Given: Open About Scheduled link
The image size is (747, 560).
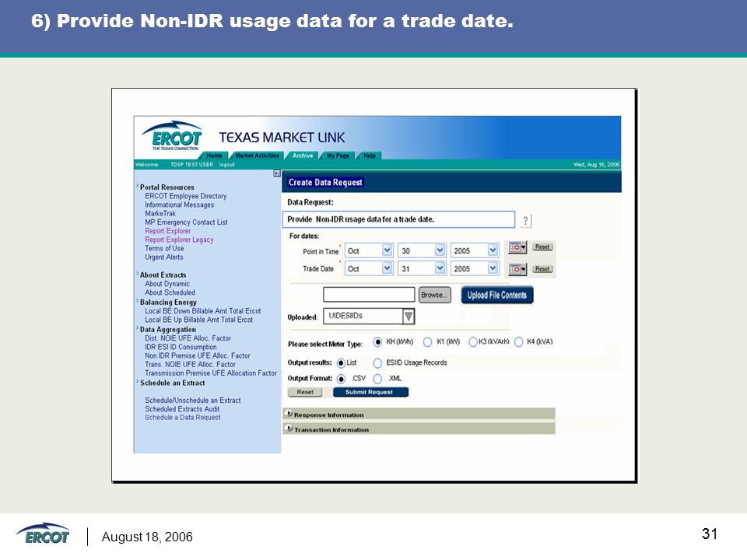Looking at the screenshot, I should (170, 293).
